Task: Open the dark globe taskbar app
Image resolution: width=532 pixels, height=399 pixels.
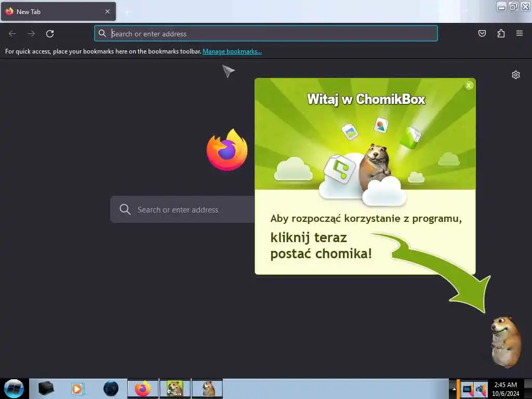Action: [x=111, y=389]
